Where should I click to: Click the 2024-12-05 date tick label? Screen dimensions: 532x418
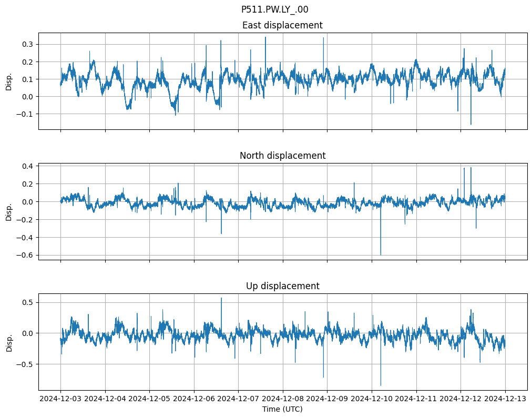[149, 399]
